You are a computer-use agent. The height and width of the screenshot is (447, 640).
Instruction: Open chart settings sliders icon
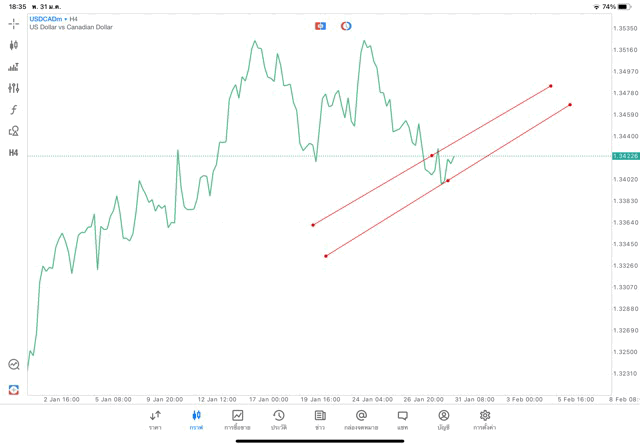click(x=14, y=88)
